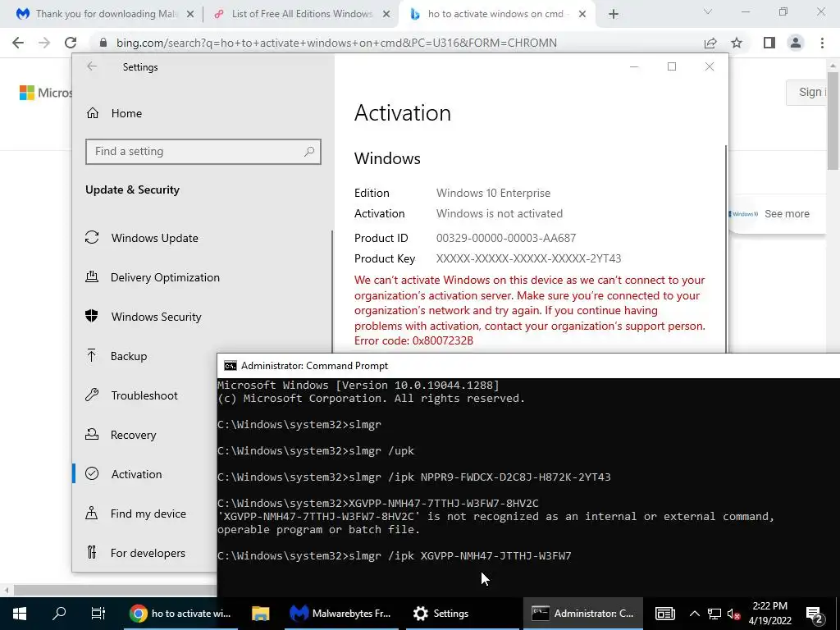Click the network tray icon
The width and height of the screenshot is (840, 630).
(714, 614)
